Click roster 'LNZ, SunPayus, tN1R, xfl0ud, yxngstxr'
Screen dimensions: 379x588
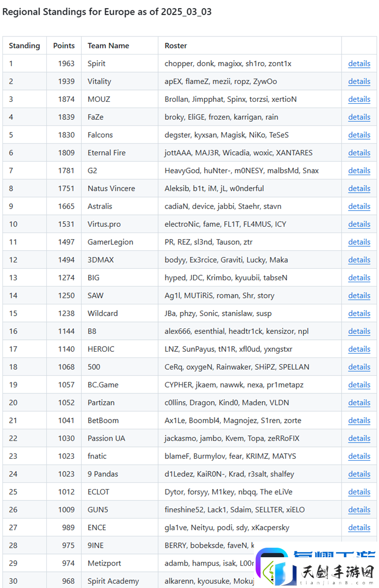[228, 349]
